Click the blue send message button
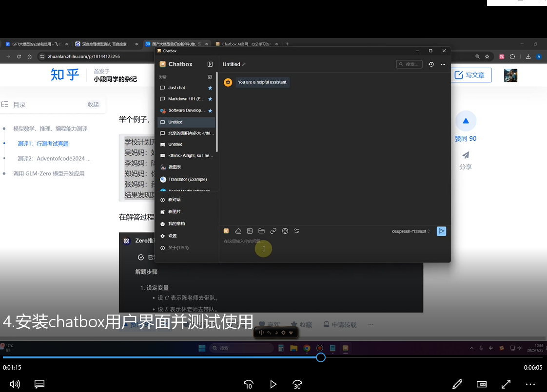547x392 pixels. (x=441, y=231)
